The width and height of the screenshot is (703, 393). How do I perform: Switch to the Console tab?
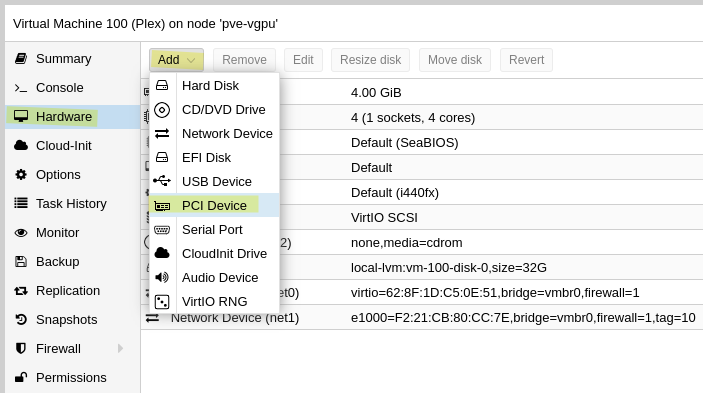(60, 88)
